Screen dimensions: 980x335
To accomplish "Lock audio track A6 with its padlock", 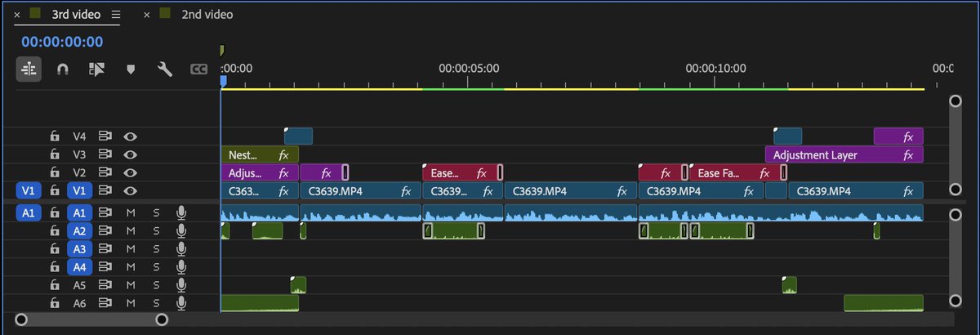I will click(x=56, y=303).
